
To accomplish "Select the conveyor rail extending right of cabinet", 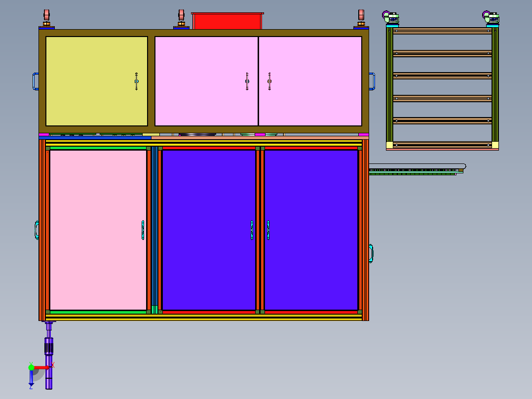I will [418, 169].
